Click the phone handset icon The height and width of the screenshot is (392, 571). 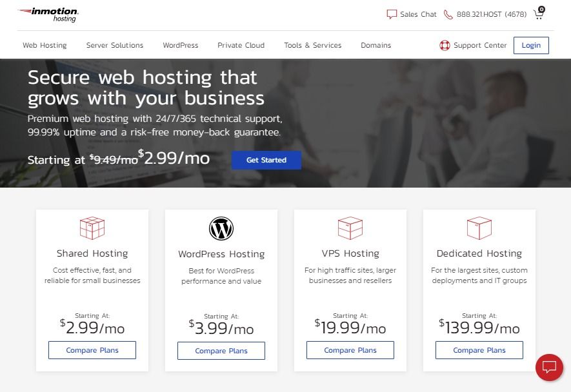(x=448, y=15)
